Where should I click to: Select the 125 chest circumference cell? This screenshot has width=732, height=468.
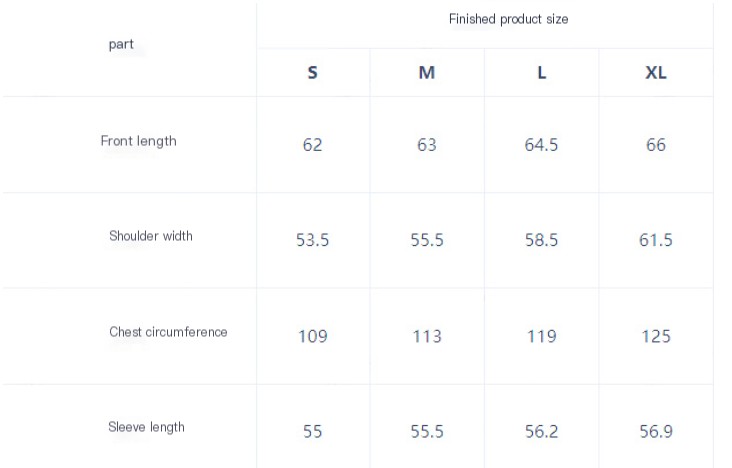(656, 336)
